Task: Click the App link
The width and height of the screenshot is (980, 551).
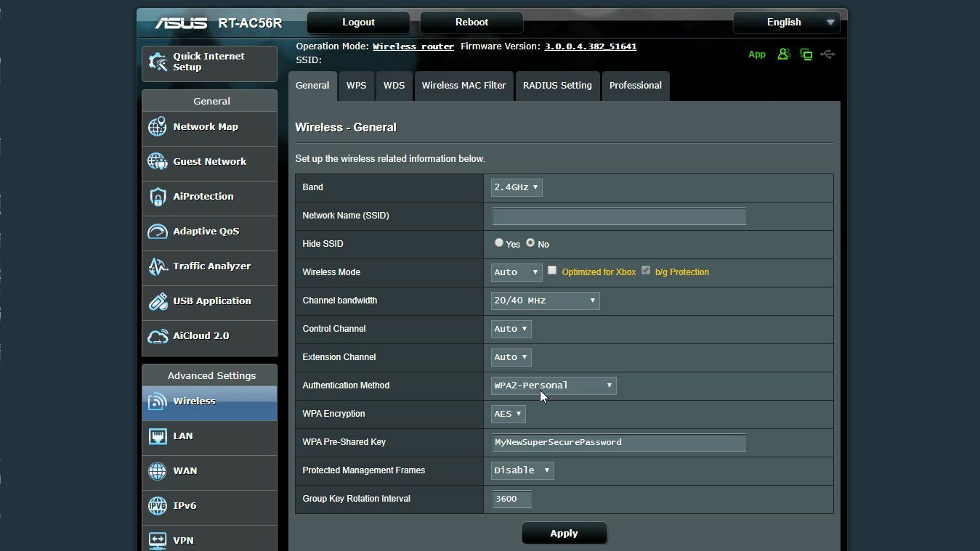Action: [x=757, y=54]
